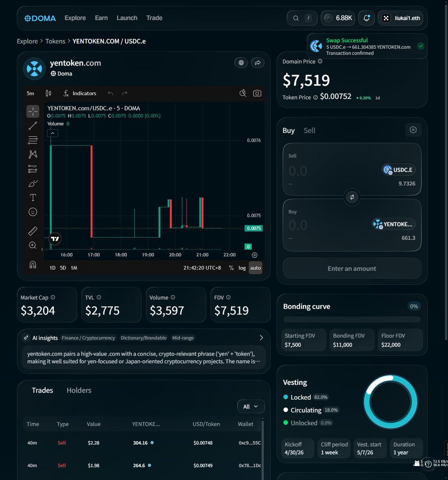
Task: Open the Launch menu
Action: [127, 18]
